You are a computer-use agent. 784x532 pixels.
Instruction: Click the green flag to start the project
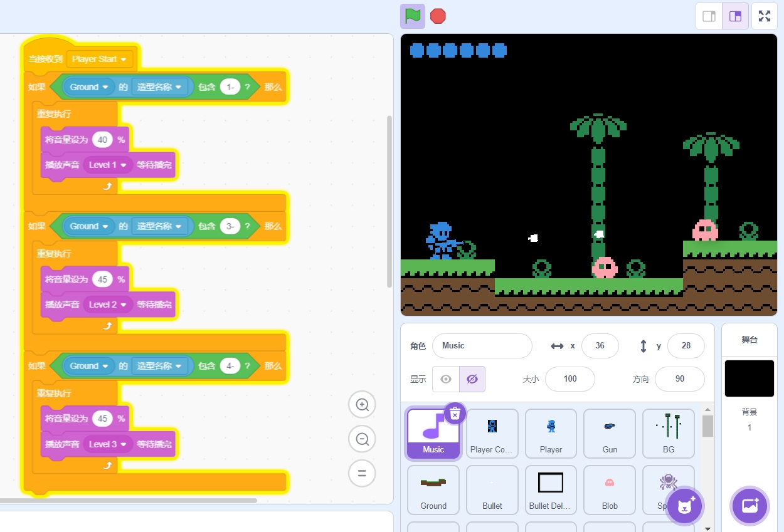coord(413,16)
